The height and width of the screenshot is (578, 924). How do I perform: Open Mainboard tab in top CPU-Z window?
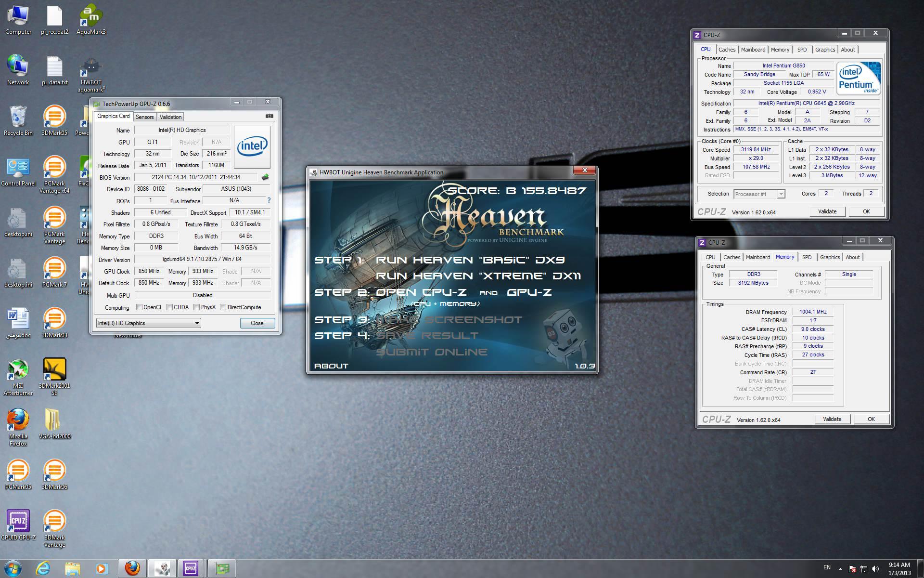pyautogui.click(x=753, y=50)
